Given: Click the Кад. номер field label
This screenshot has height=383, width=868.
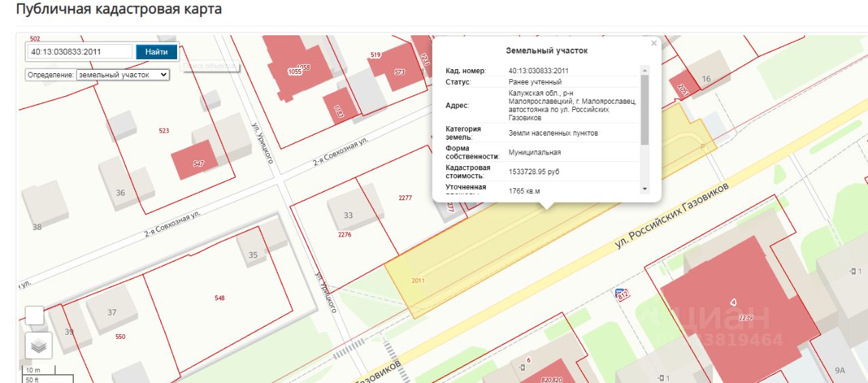Looking at the screenshot, I should click(465, 70).
